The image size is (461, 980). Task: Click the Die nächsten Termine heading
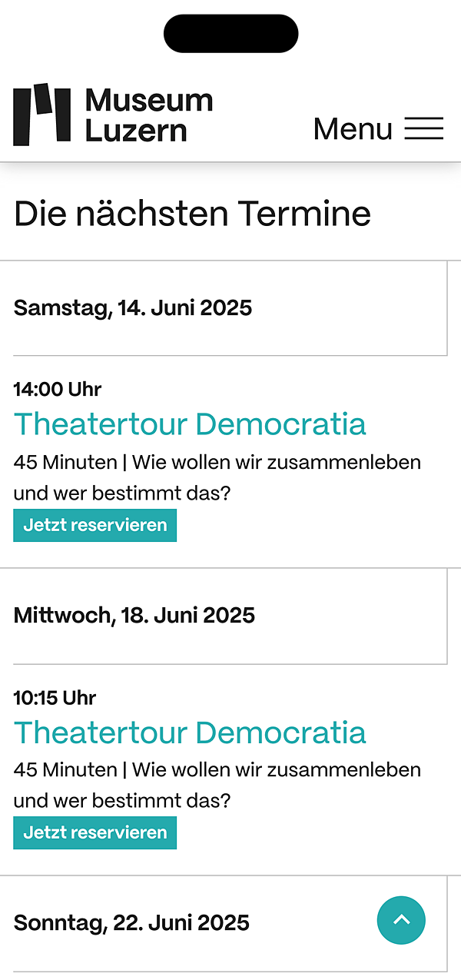[x=192, y=213]
